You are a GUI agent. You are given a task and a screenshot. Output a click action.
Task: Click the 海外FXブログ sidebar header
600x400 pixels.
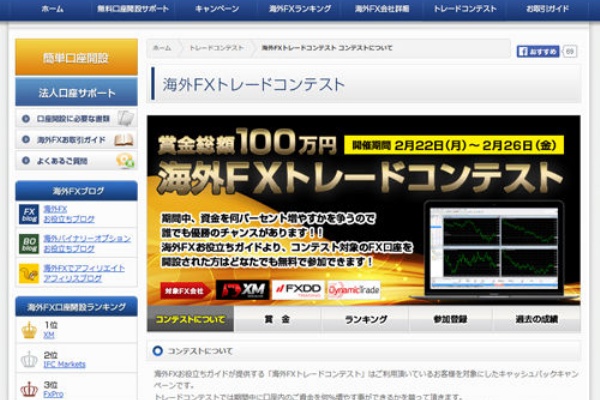coord(76,191)
